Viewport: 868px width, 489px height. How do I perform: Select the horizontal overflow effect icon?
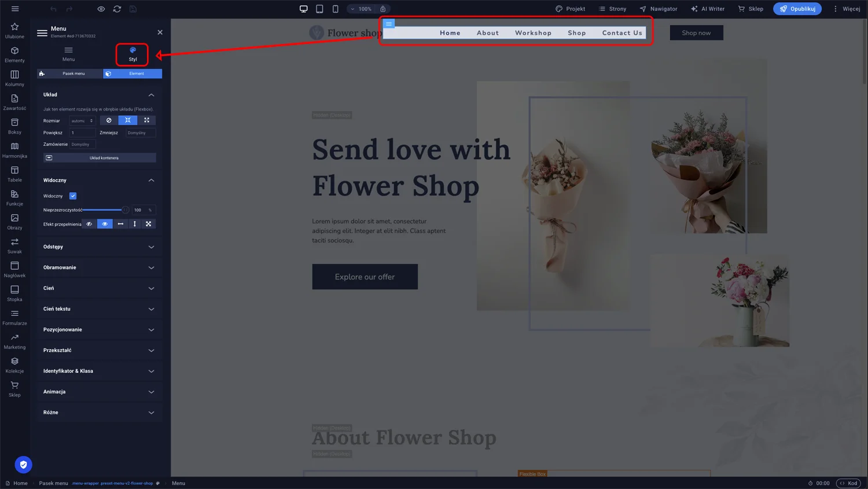pos(120,224)
